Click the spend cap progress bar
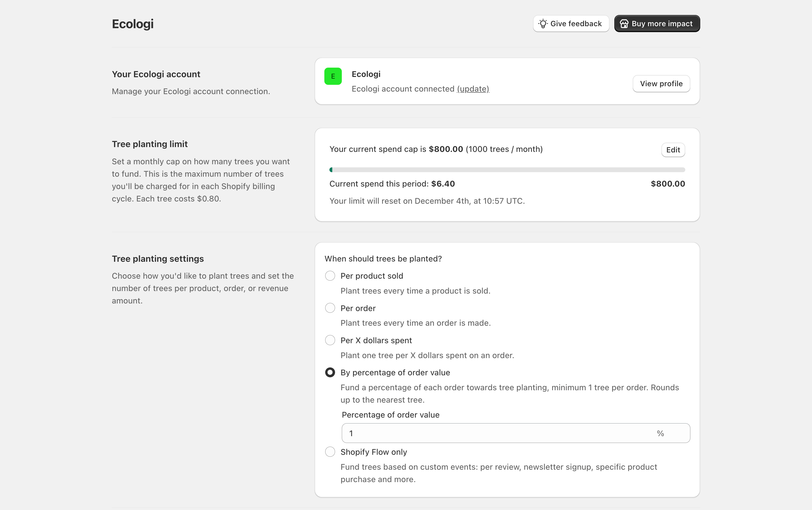 point(507,170)
